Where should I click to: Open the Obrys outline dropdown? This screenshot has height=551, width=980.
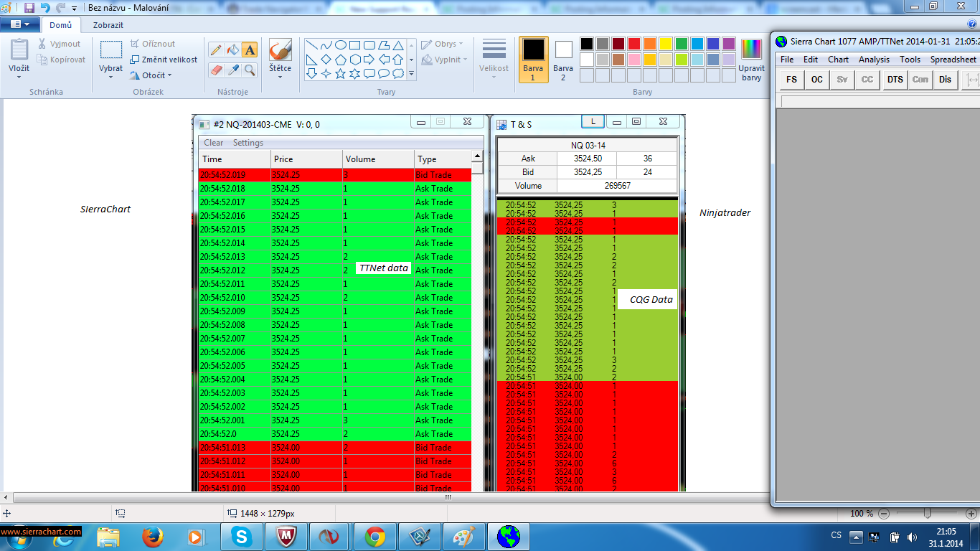443,44
